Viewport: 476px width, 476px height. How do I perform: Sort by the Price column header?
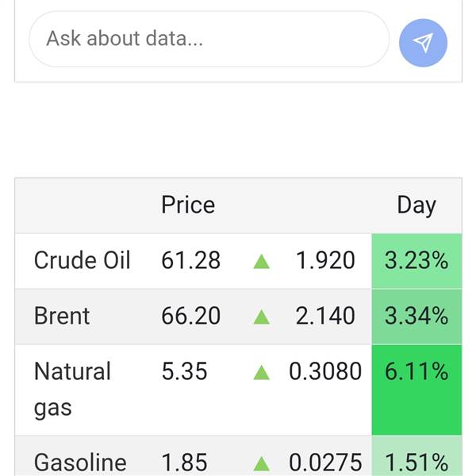pyautogui.click(x=188, y=205)
